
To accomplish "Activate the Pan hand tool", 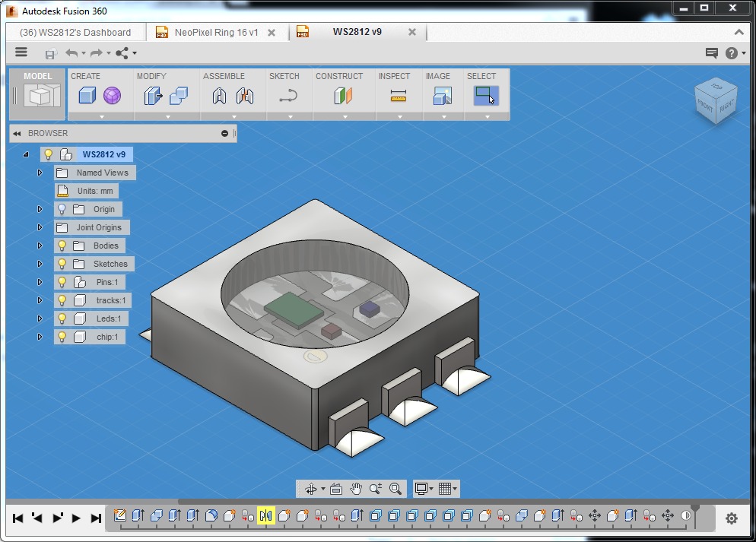I will coord(356,489).
